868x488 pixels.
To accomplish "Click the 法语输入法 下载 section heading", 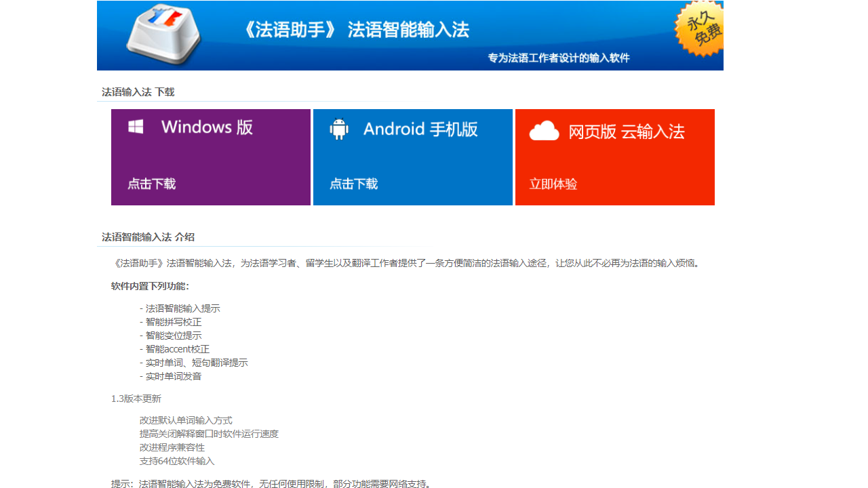I will [x=136, y=91].
